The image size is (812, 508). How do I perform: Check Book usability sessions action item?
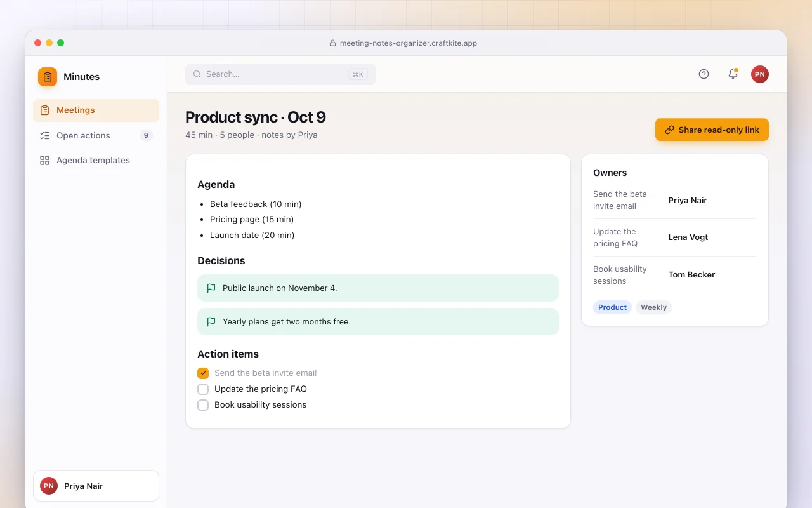[203, 405]
